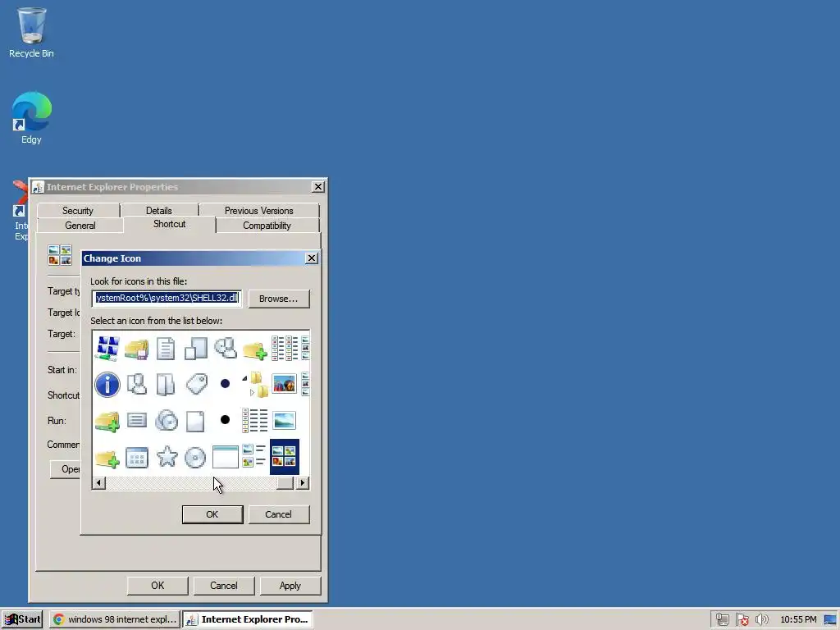Switch to the Details tab
The height and width of the screenshot is (630, 840).
click(x=159, y=211)
